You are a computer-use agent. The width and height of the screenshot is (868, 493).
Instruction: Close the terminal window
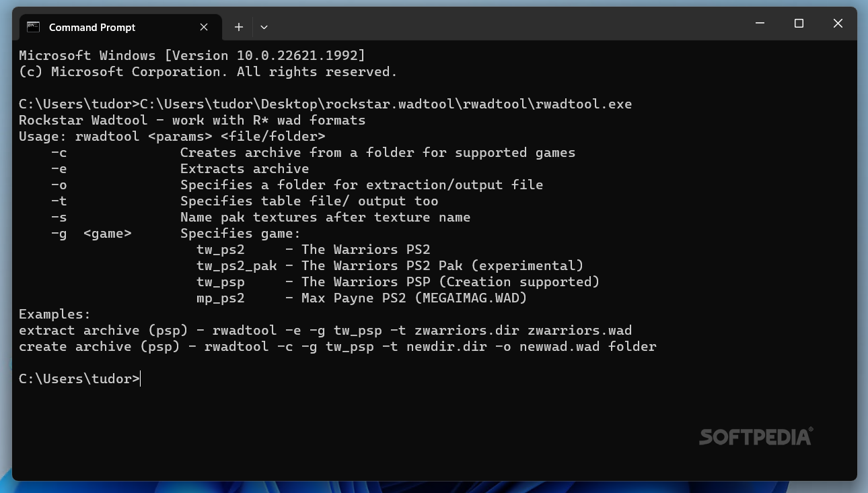(838, 23)
